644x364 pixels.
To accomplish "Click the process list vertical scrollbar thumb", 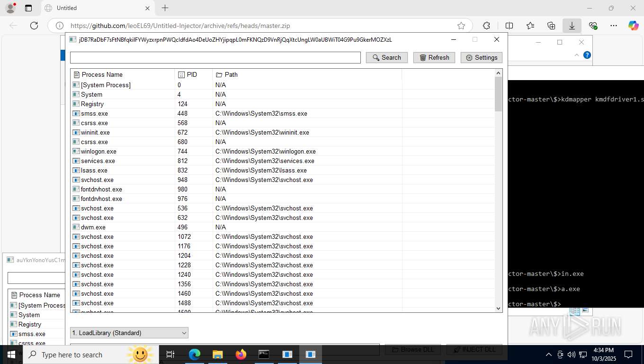I will tap(498, 94).
